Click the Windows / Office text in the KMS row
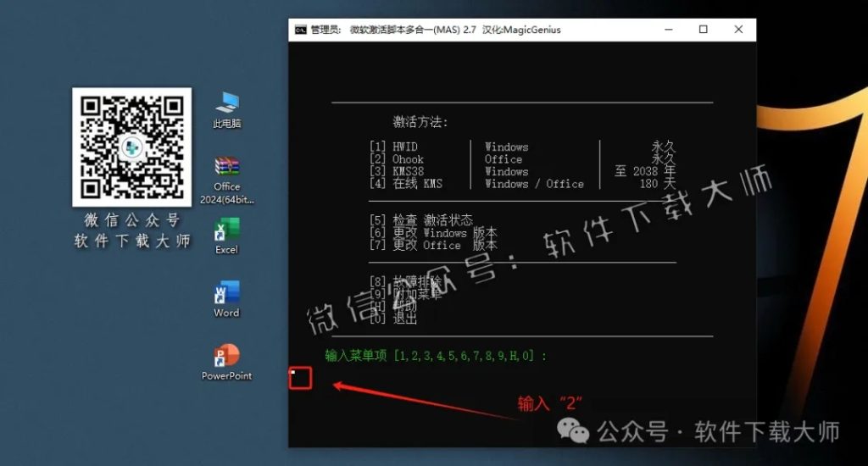The height and width of the screenshot is (466, 868). point(534,184)
